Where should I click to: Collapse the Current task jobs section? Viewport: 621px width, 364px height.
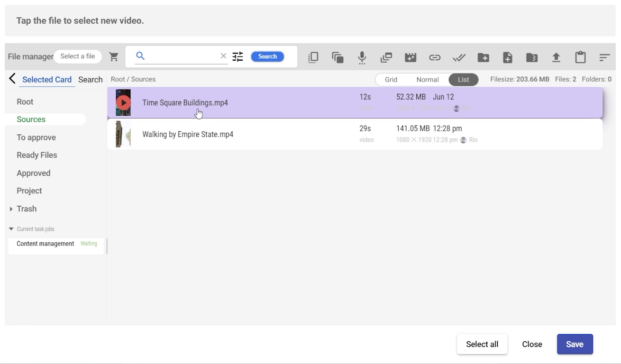(11, 229)
